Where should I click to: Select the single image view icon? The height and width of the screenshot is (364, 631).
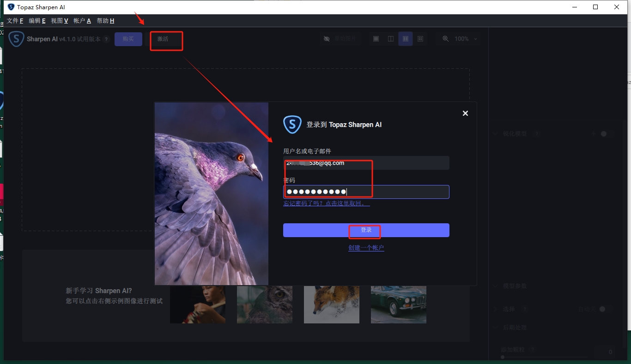tap(376, 39)
